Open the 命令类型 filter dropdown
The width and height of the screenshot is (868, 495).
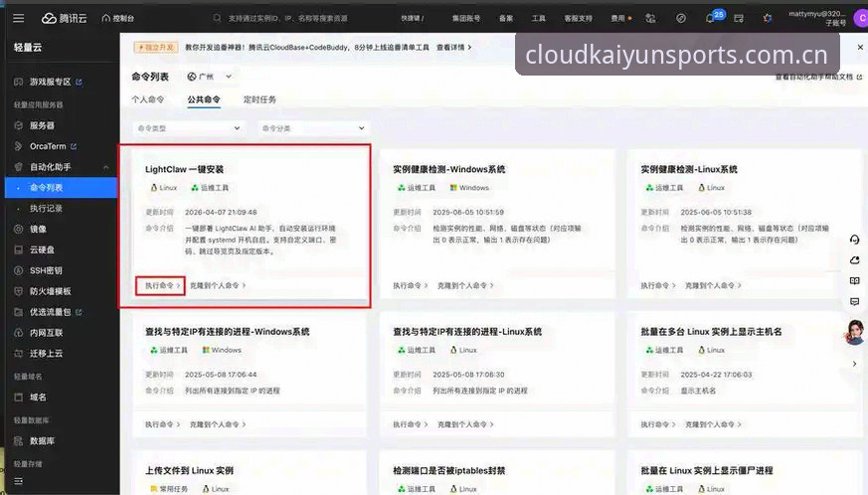(189, 128)
